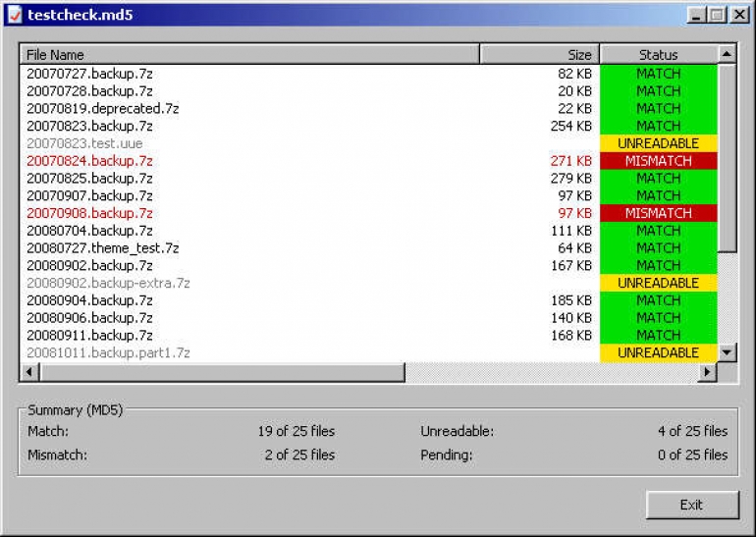This screenshot has width=756, height=537.
Task: Sort the list by Size column header
Action: pyautogui.click(x=539, y=55)
